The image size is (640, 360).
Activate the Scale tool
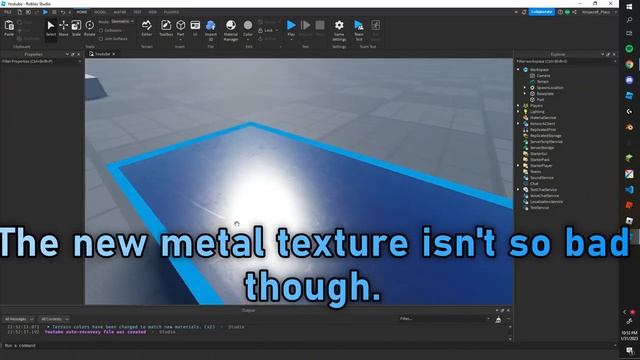click(x=76, y=29)
